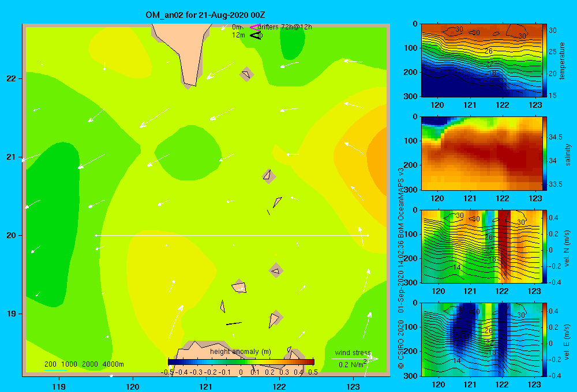Click the 'height anomaly (m)' label

[240, 352]
